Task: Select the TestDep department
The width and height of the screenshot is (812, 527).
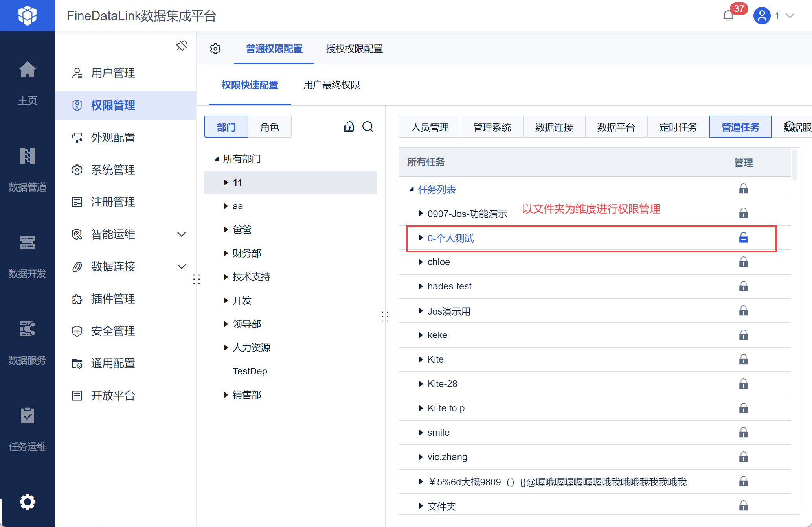Action: (x=250, y=371)
